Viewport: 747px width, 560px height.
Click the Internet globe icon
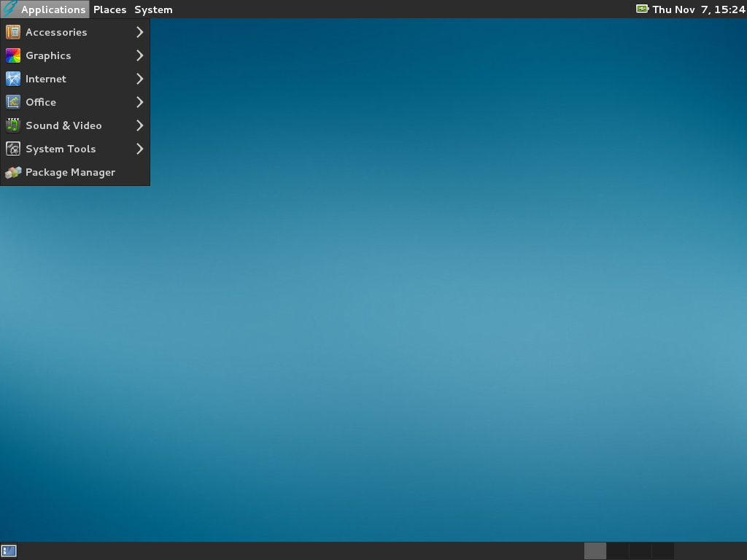[13, 79]
